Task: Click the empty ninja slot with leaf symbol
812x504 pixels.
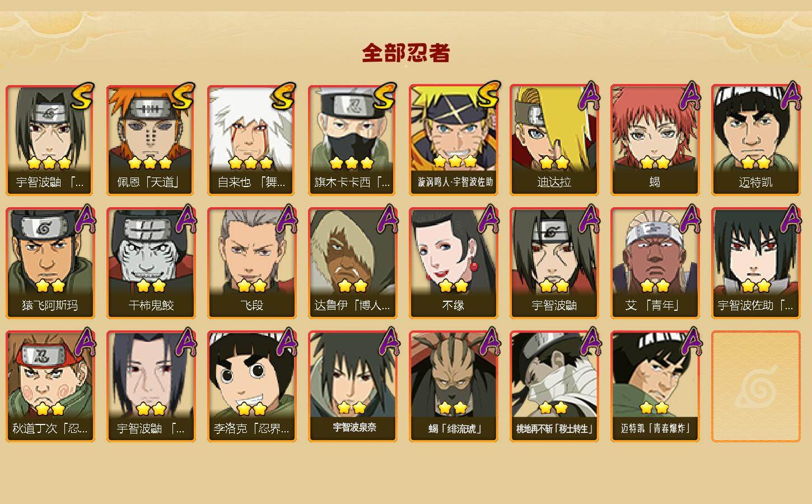Action: click(756, 386)
